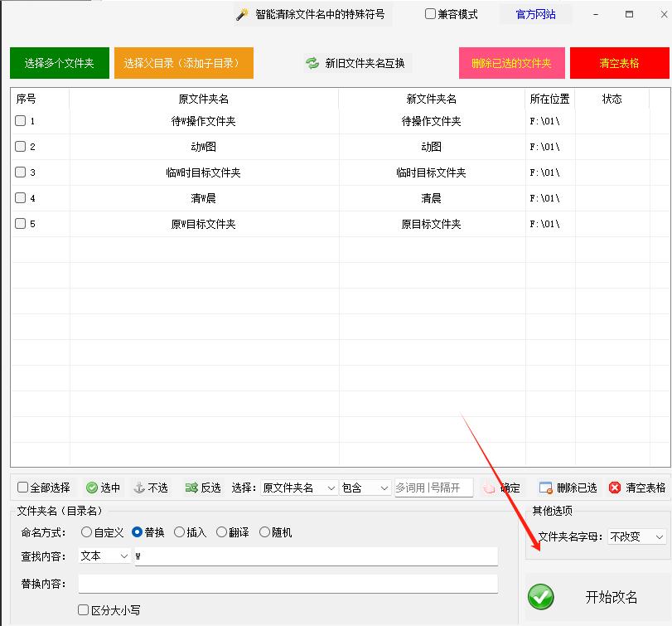Click the magic wand special-symbol cleaner icon
The image size is (672, 626).
pos(242,15)
